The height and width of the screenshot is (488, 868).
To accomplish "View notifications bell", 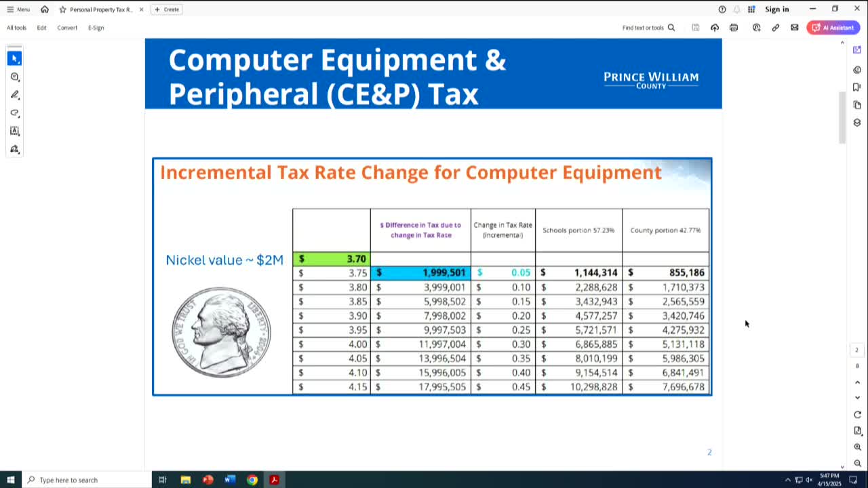I will [x=737, y=9].
